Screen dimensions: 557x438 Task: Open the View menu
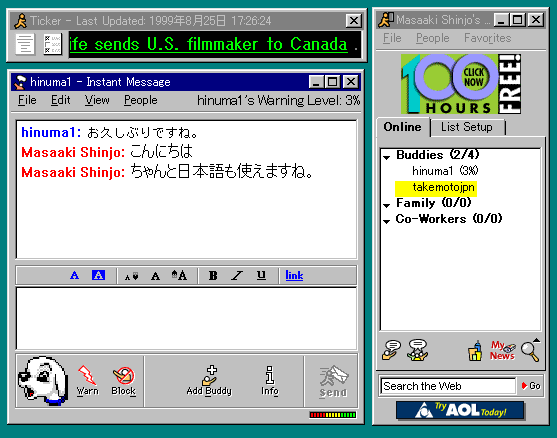point(97,101)
